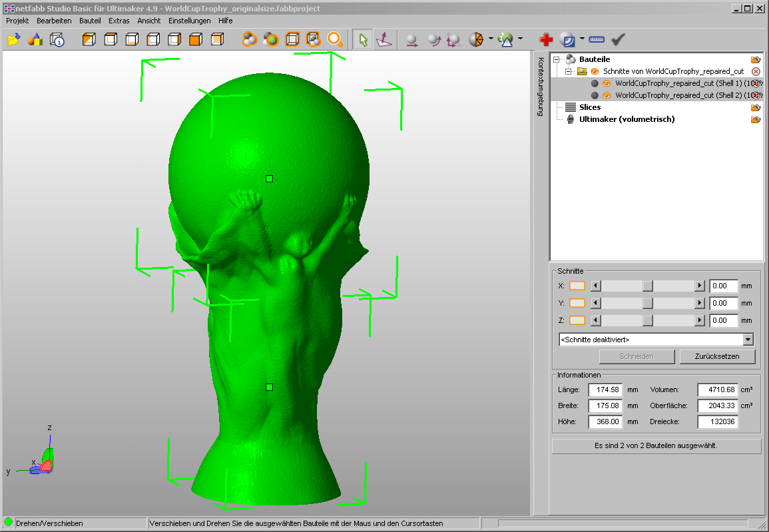Open the Hilfe menu
This screenshot has height=532, width=769.
coord(226,21)
